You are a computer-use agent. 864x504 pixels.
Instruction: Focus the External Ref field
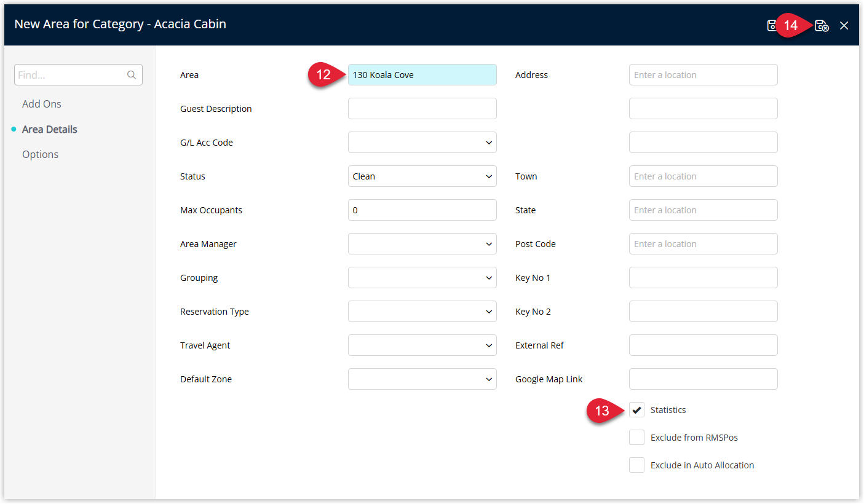(x=703, y=345)
